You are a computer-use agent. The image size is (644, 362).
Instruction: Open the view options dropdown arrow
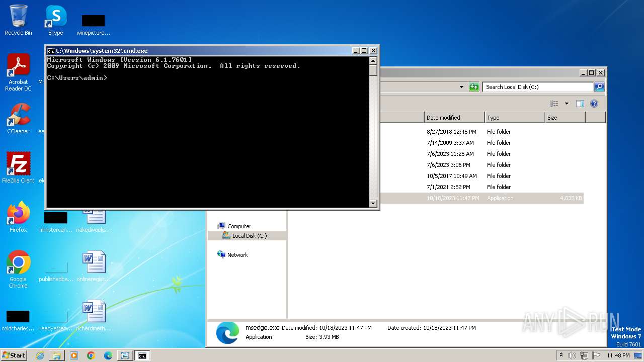[567, 104]
